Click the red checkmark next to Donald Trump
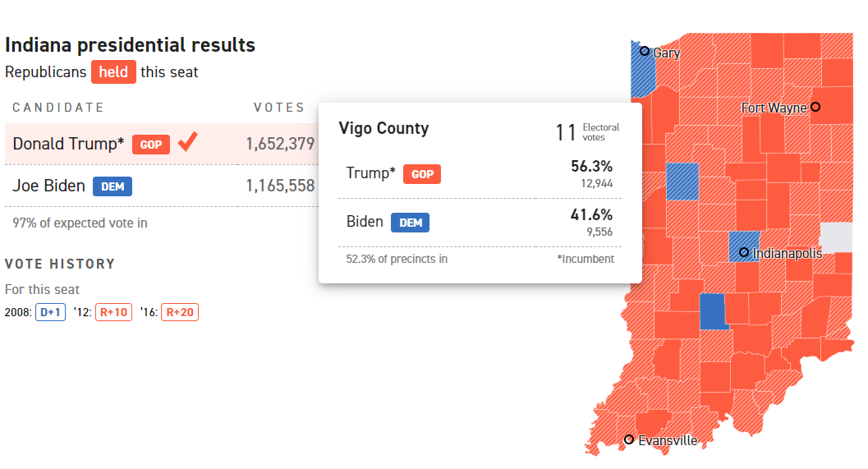Screen dimensions: 868x469 [188, 143]
